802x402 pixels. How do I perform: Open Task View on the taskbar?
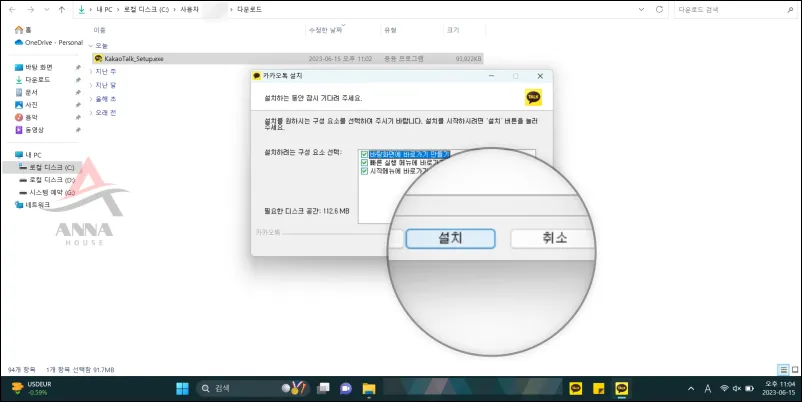[323, 389]
